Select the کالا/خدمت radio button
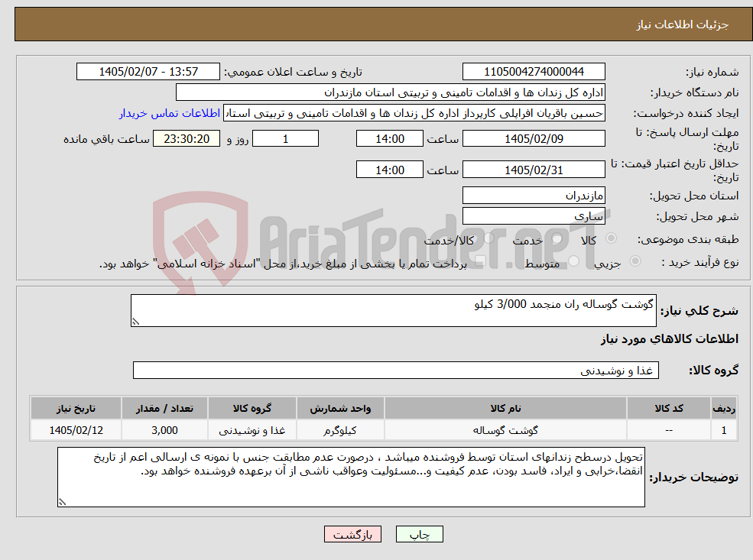Viewport: 753px width, 560px height. 489,238
